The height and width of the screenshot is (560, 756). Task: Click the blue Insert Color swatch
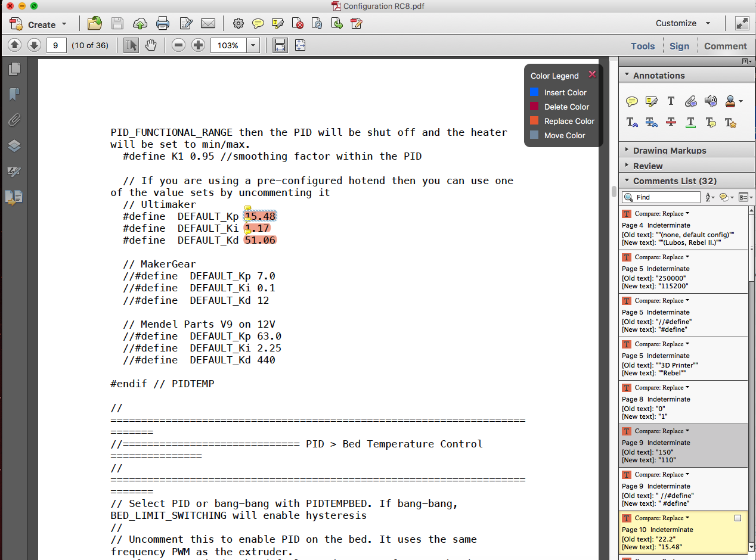[534, 92]
